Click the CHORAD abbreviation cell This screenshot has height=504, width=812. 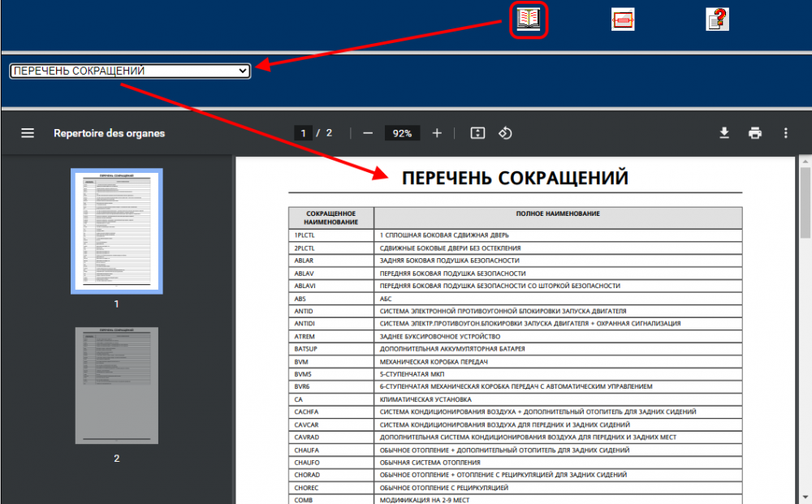331,475
